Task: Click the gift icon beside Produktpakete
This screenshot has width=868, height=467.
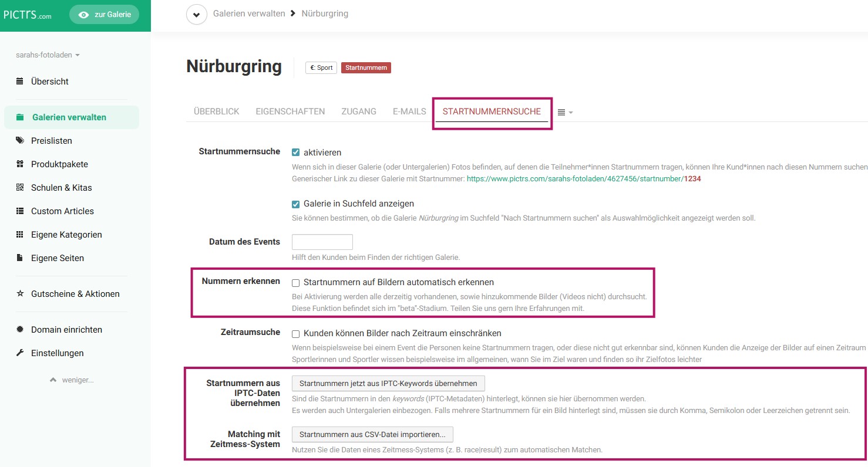Action: (x=20, y=164)
